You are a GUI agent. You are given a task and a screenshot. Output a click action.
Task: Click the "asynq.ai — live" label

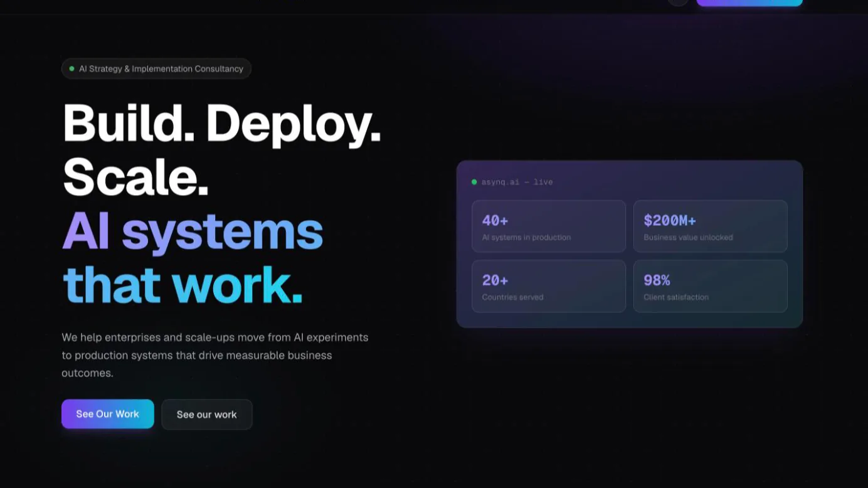(x=517, y=182)
